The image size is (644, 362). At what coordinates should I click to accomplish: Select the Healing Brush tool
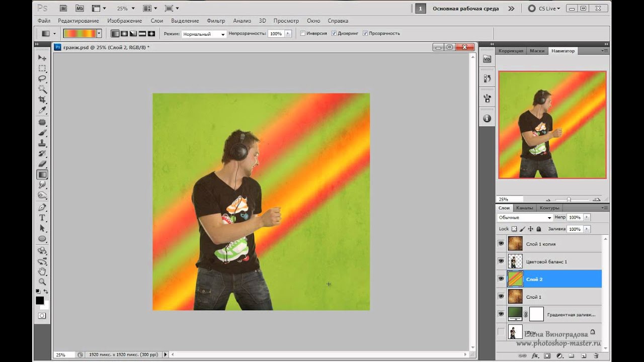pyautogui.click(x=42, y=122)
